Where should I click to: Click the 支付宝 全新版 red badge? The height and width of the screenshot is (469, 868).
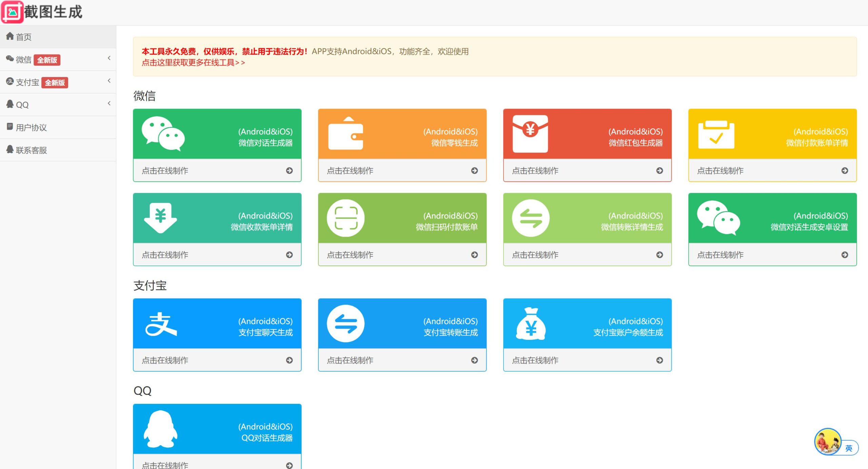click(x=55, y=83)
